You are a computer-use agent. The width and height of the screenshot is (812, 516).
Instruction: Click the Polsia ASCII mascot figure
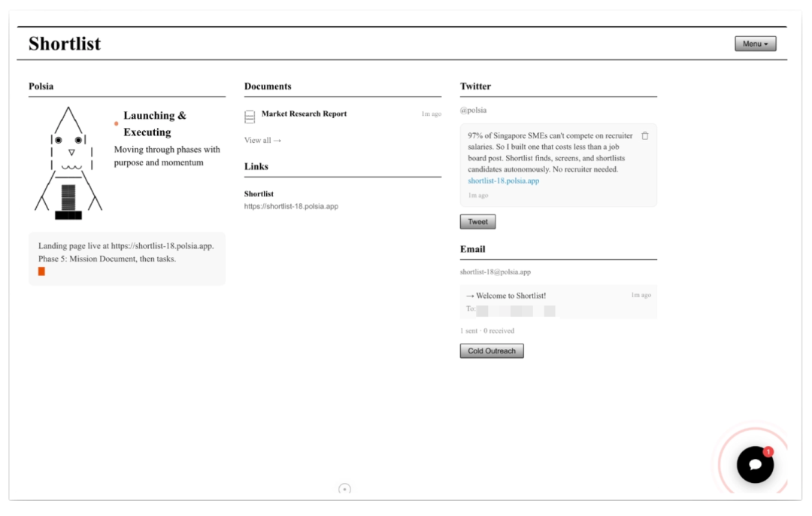tap(68, 163)
